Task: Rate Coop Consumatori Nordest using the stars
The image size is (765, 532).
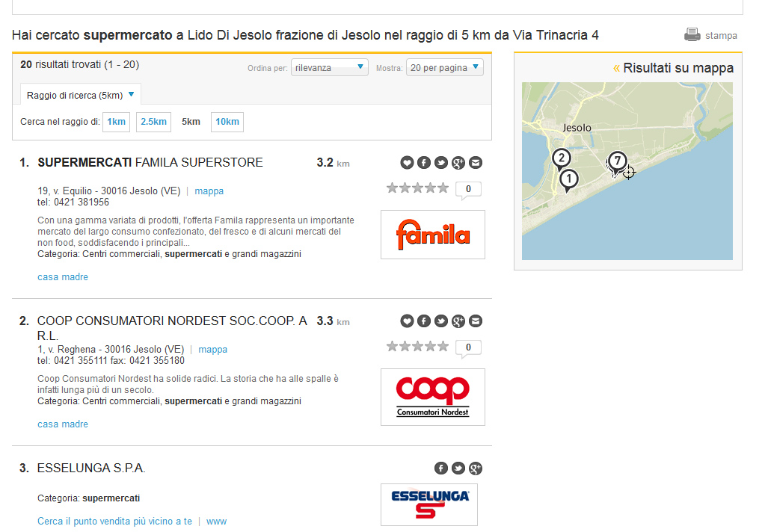Action: [x=417, y=346]
